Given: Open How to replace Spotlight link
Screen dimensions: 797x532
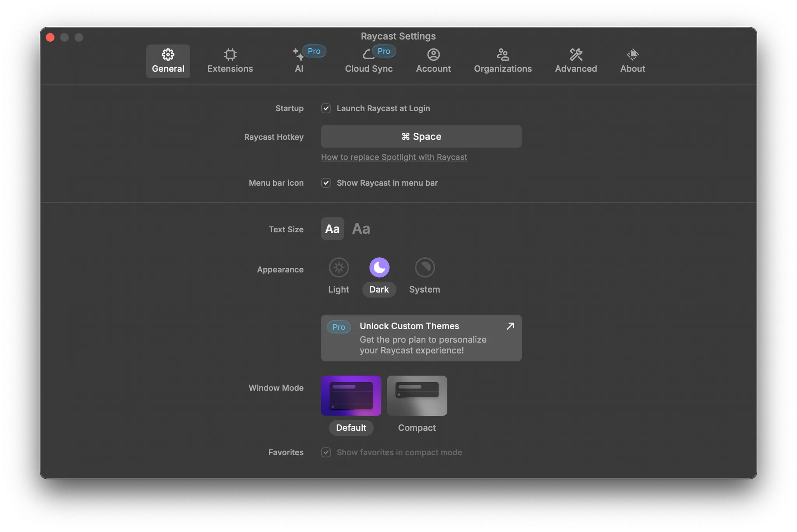Looking at the screenshot, I should coord(394,157).
